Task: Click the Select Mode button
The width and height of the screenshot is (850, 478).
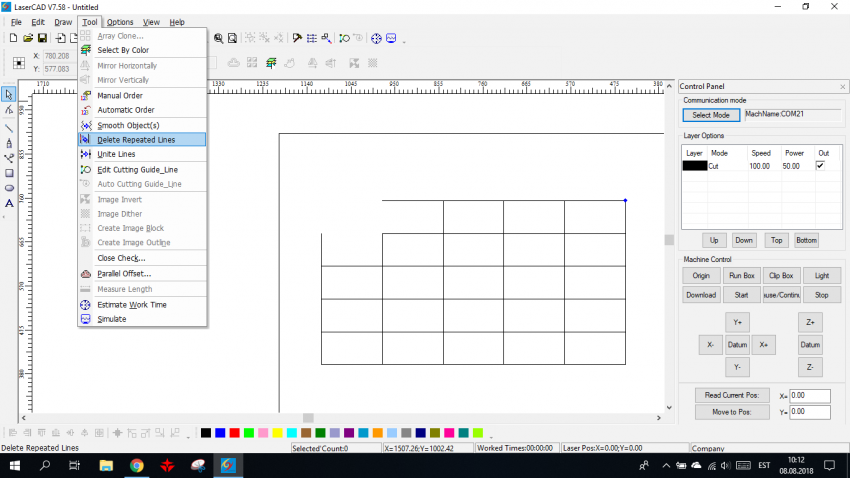Action: (711, 115)
